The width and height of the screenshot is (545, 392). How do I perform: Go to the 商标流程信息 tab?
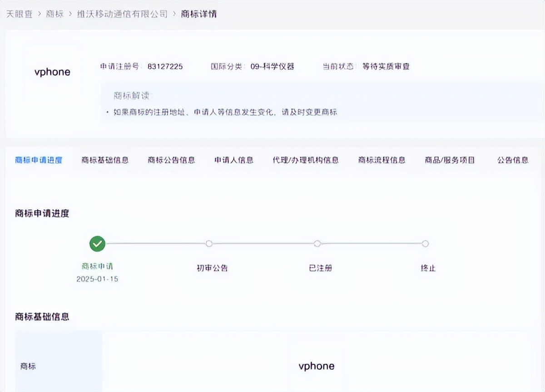381,160
